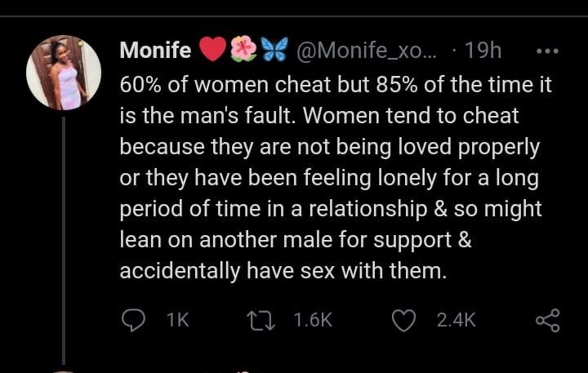The width and height of the screenshot is (588, 373).
Task: Click the display name Monife
Action: [x=155, y=51]
